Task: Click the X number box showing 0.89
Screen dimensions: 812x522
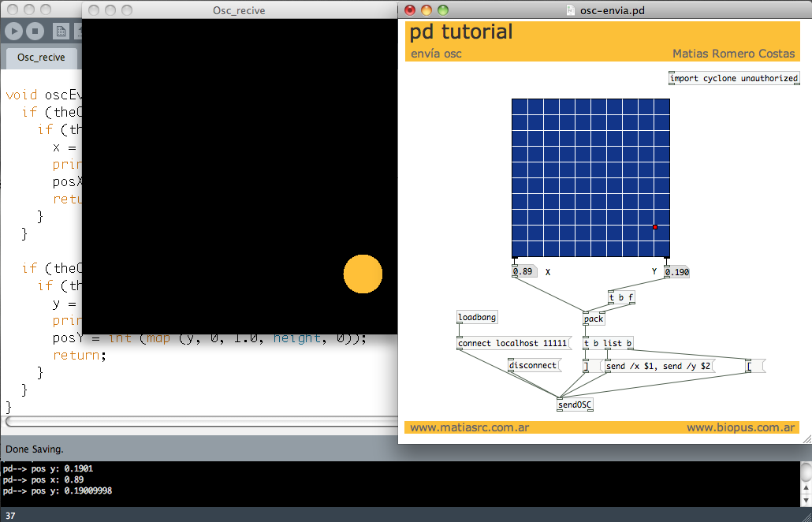Action: pos(523,271)
